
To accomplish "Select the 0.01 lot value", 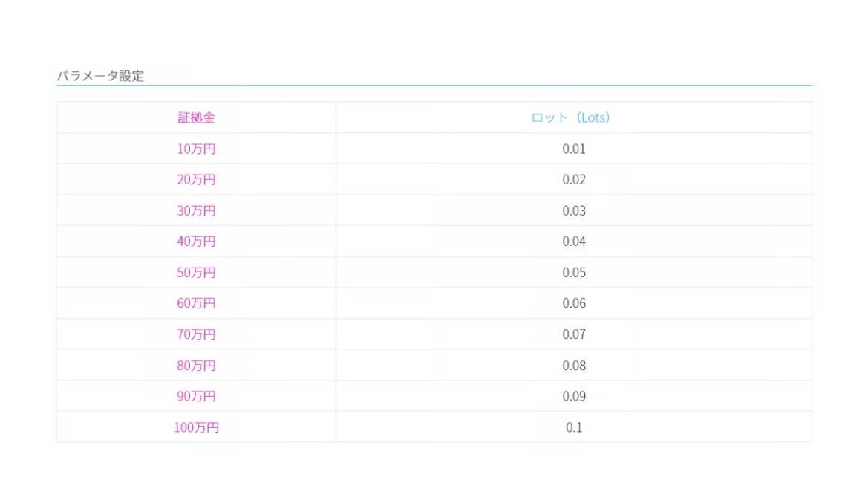I will 573,149.
